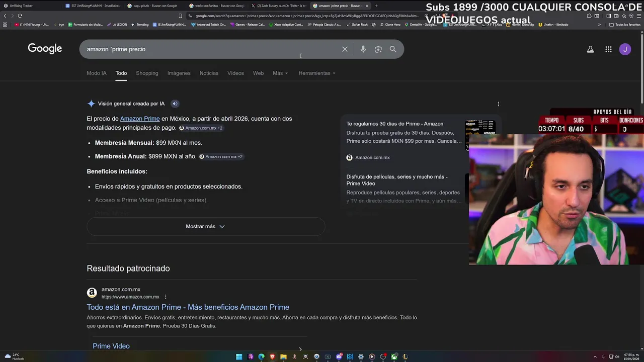Reload the current page
The width and height of the screenshot is (644, 362).
(x=20, y=16)
